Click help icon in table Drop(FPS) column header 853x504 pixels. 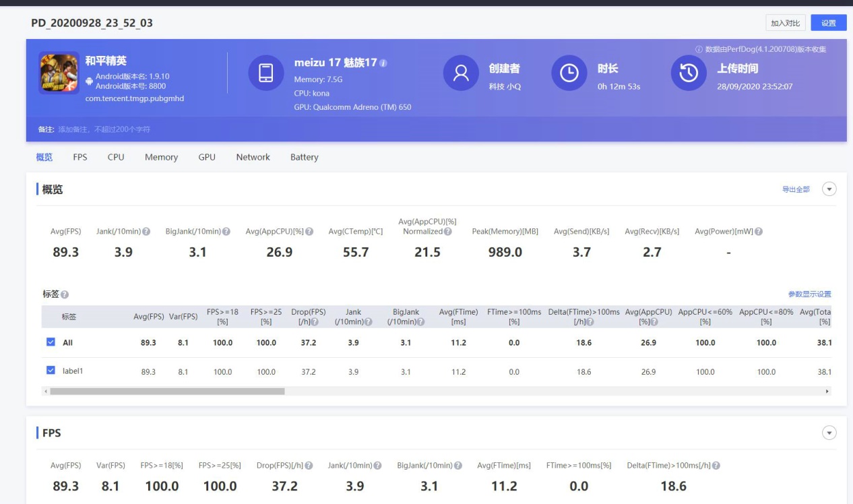click(x=315, y=322)
